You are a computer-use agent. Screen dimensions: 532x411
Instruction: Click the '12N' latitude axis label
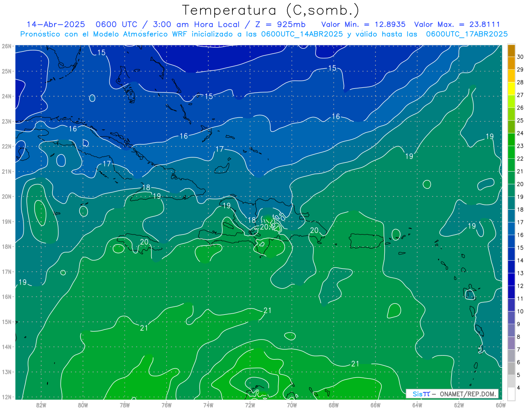point(7,397)
